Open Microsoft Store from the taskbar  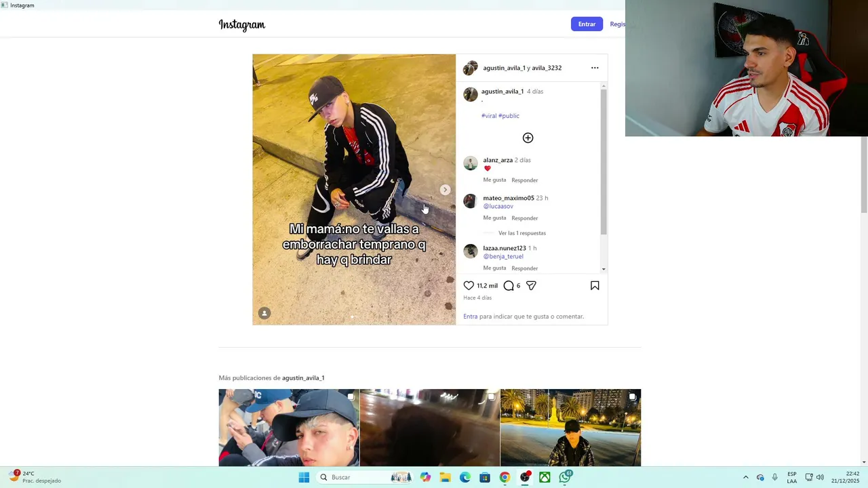485,477
